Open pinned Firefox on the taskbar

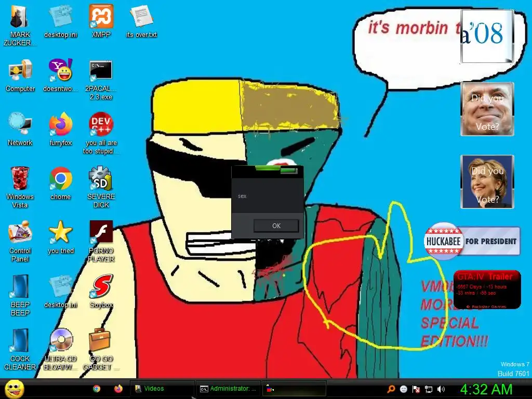[118, 389]
